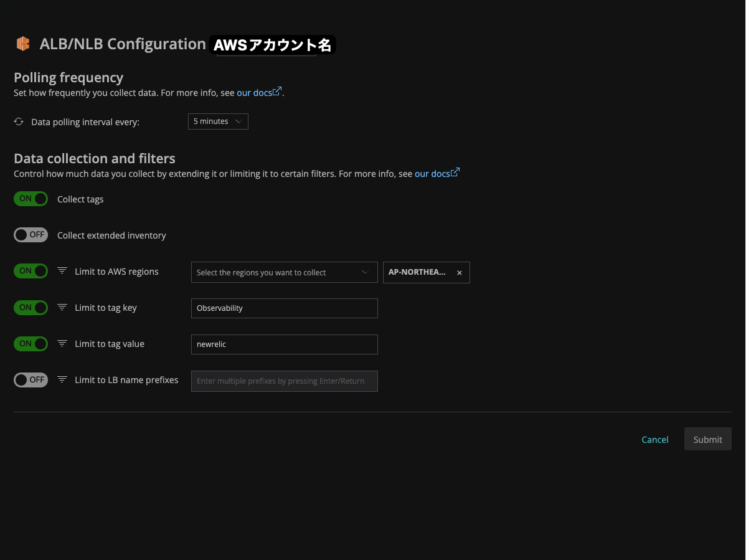Click the Limit to tag key label

pyautogui.click(x=106, y=308)
